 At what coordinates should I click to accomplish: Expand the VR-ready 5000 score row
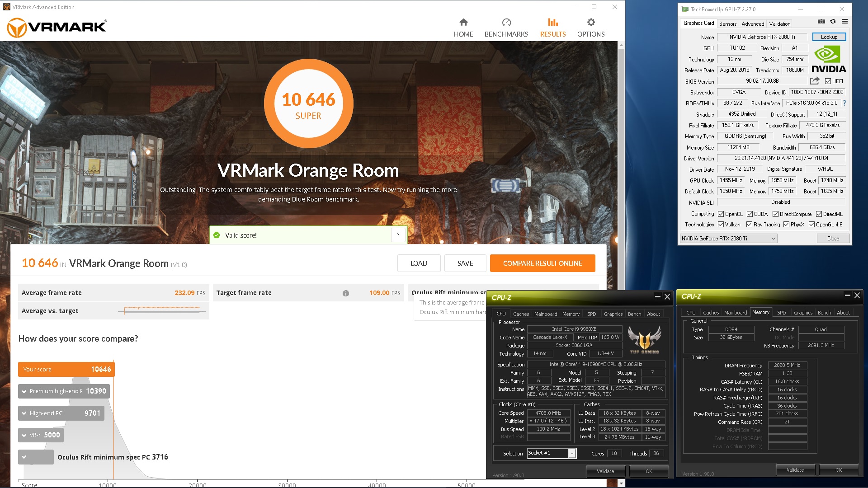pyautogui.click(x=41, y=435)
